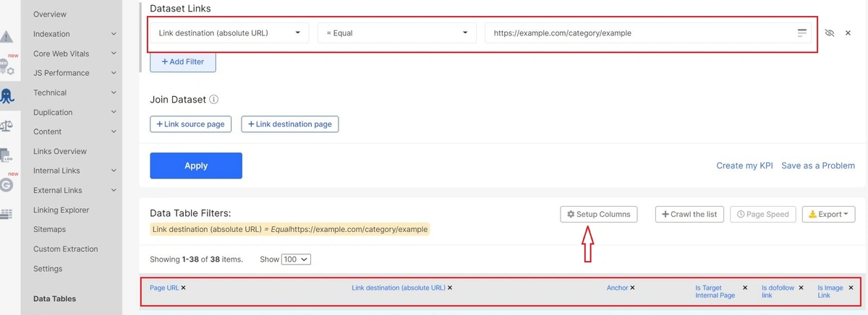
Task: Click the Add Filter button
Action: click(183, 62)
